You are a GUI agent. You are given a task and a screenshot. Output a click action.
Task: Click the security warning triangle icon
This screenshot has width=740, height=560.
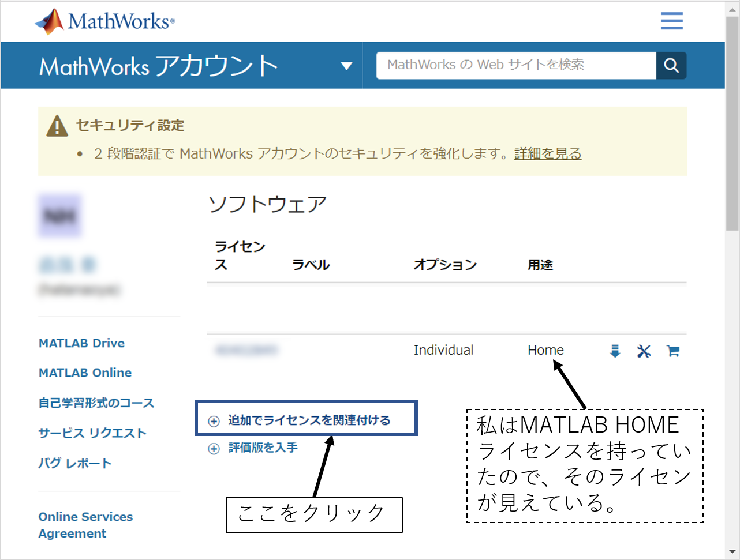pyautogui.click(x=57, y=126)
